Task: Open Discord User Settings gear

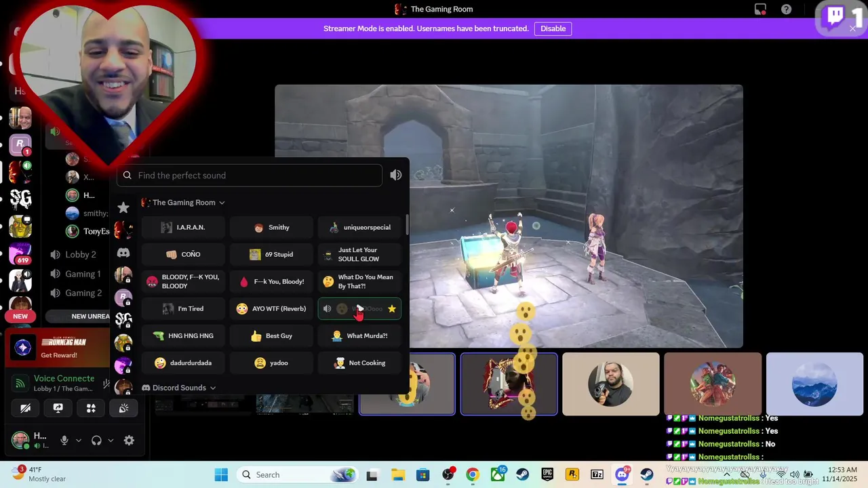Action: pos(129,441)
